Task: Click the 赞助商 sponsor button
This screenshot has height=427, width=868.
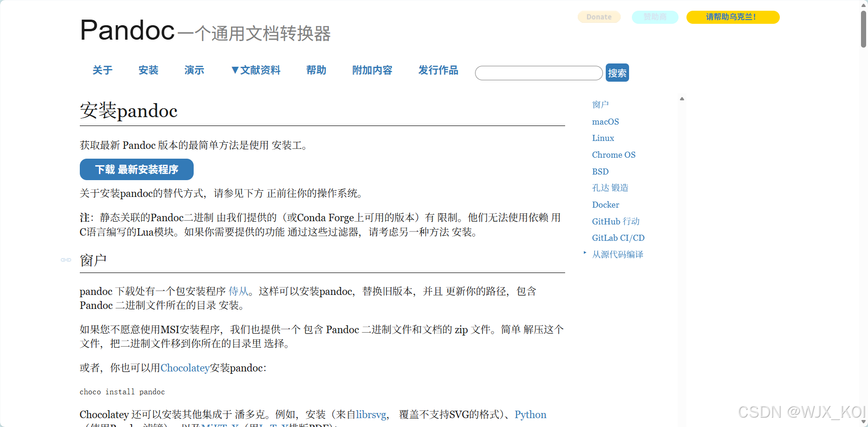Action: pyautogui.click(x=655, y=17)
